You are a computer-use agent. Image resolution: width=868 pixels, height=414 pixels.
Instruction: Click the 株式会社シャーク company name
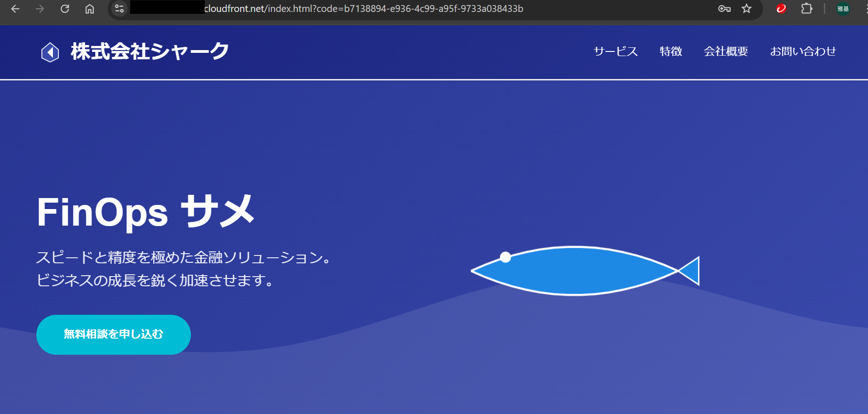tap(149, 51)
